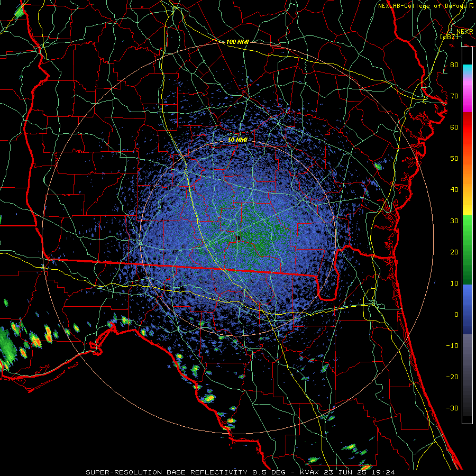The height and width of the screenshot is (476, 476).
Task: Click the -20 value on dBZ scale
Action: [x=452, y=377]
